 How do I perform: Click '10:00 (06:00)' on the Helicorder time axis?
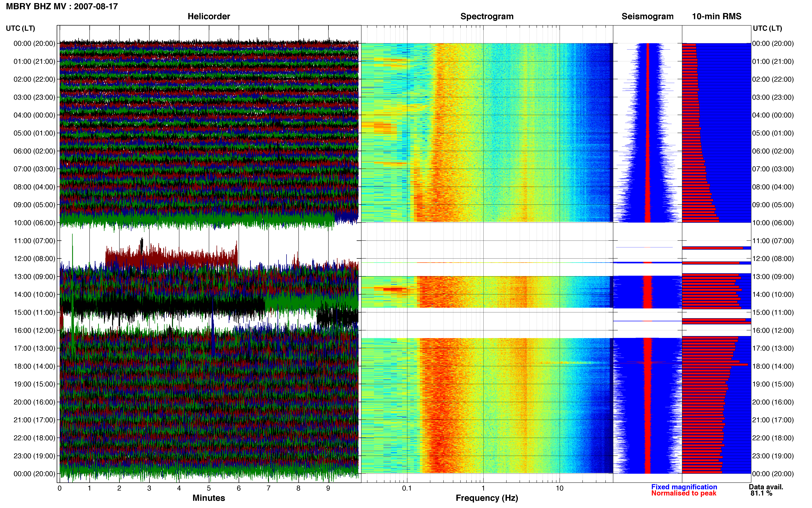click(34, 223)
